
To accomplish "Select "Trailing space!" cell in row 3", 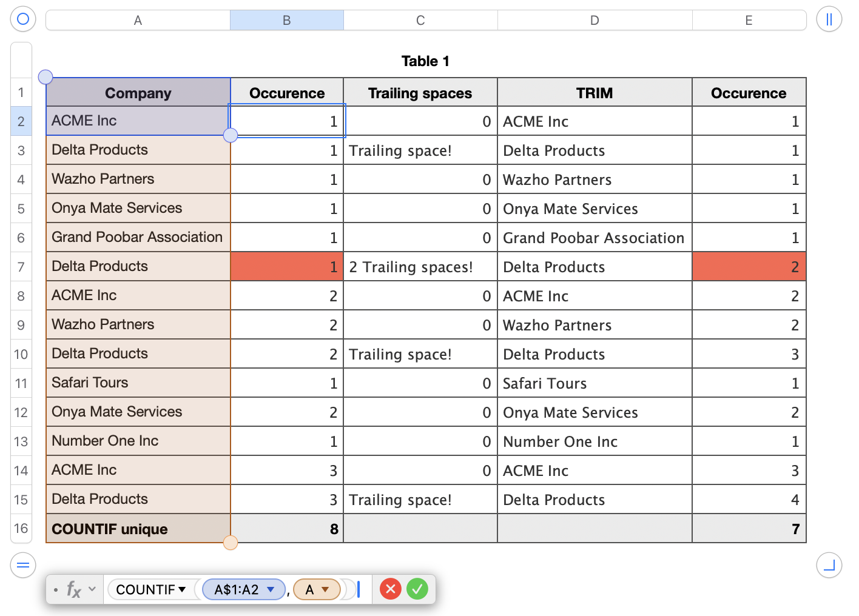I will click(x=420, y=150).
